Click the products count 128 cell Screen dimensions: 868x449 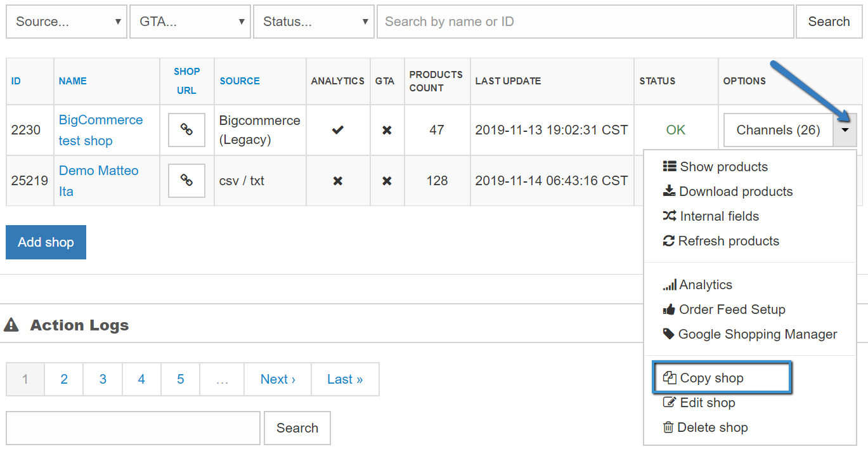click(437, 181)
